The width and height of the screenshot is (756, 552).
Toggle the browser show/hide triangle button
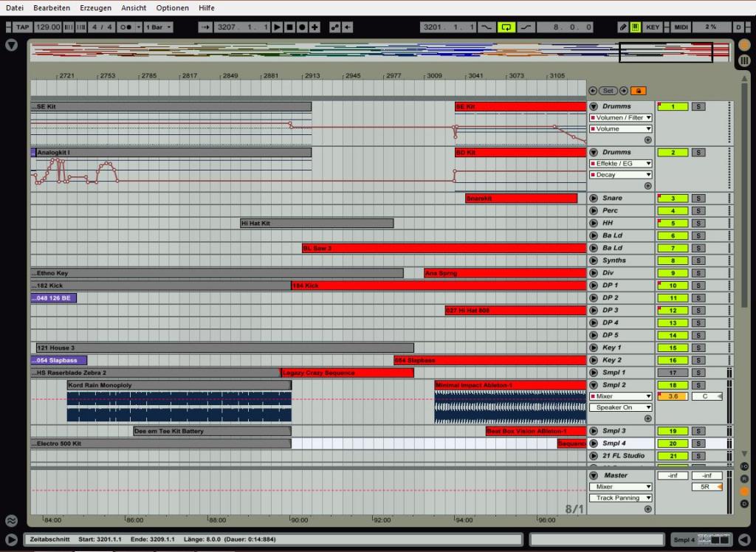12,45
